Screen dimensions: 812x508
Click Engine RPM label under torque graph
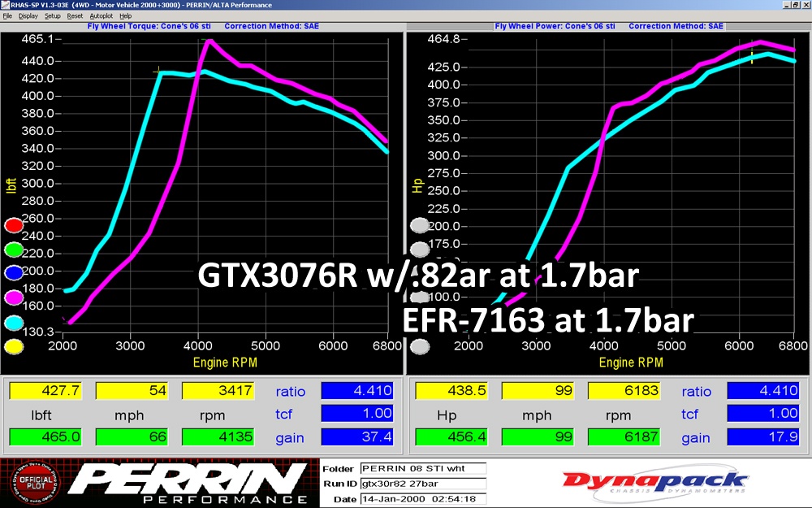[x=225, y=363]
